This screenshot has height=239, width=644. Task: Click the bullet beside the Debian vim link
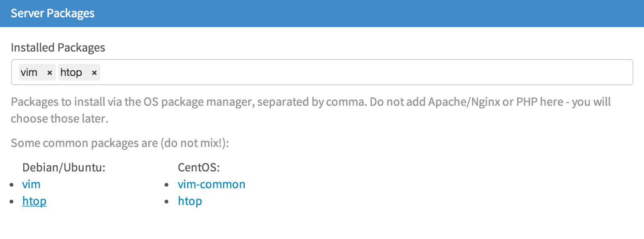[x=12, y=185]
